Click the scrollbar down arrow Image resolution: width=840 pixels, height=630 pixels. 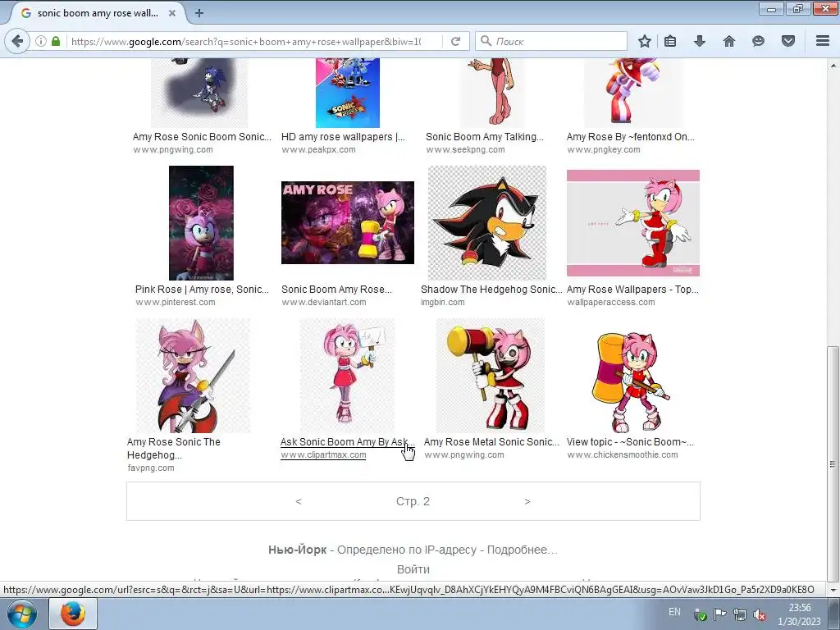(833, 589)
